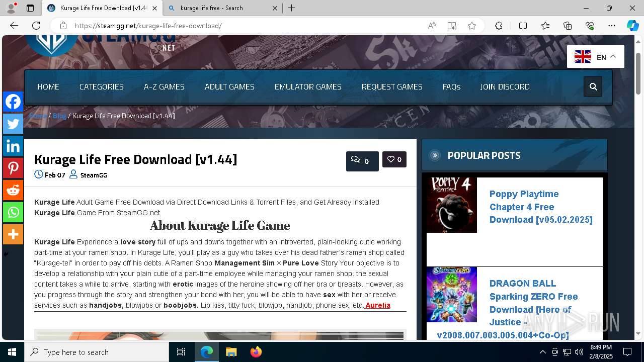This screenshot has width=644, height=362.
Task: Open Edge Settings and more menu
Action: [x=612, y=26]
